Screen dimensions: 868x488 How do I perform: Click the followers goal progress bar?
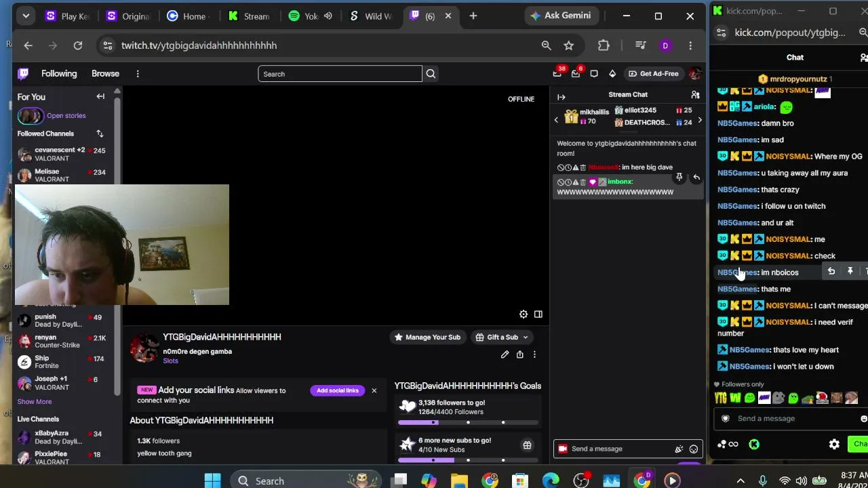[468, 422]
